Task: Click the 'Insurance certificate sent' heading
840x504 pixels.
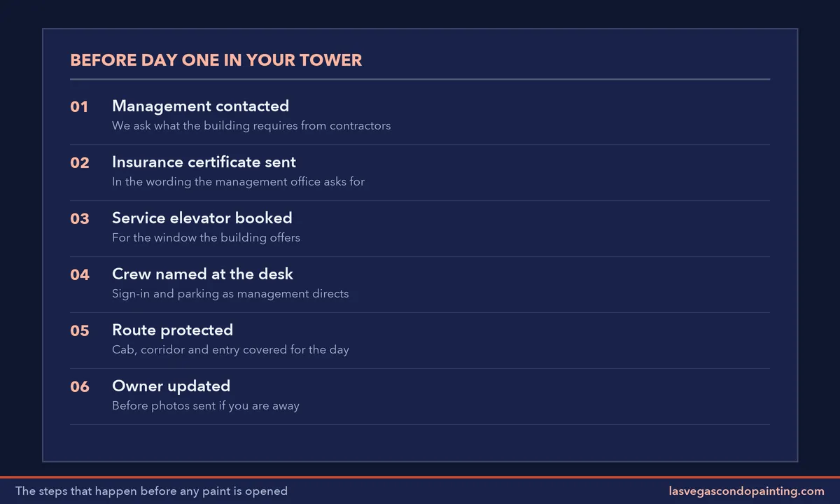Action: tap(204, 162)
